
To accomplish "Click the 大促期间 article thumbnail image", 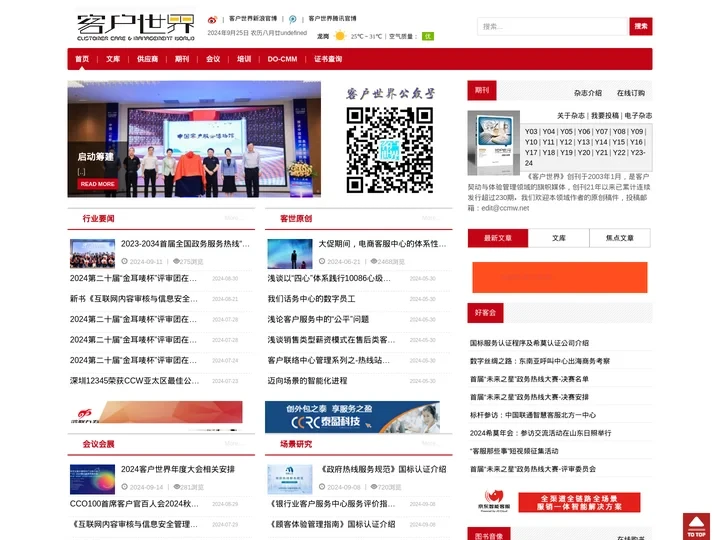I will 290,253.
